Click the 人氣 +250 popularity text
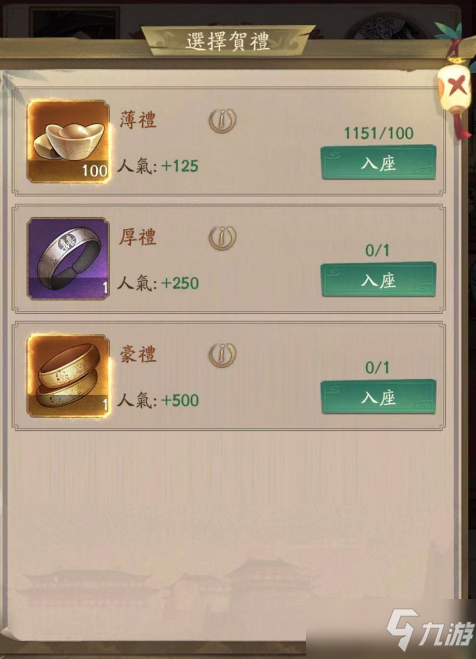476x659 pixels. 158,283
